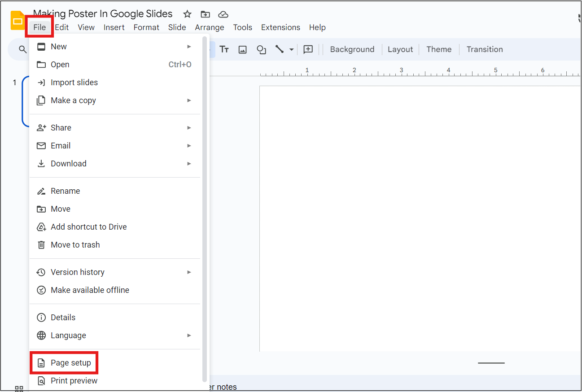The image size is (582, 392).
Task: Open the Extensions menu
Action: [280, 27]
